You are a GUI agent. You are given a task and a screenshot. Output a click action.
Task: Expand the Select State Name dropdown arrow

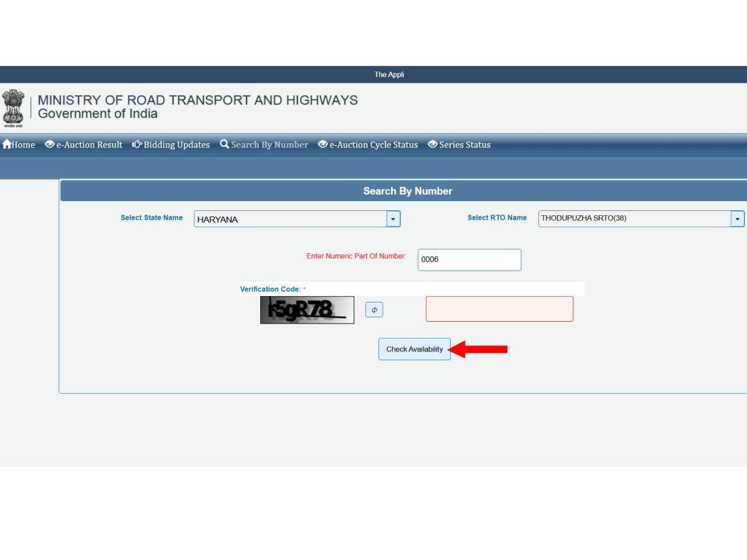393,219
